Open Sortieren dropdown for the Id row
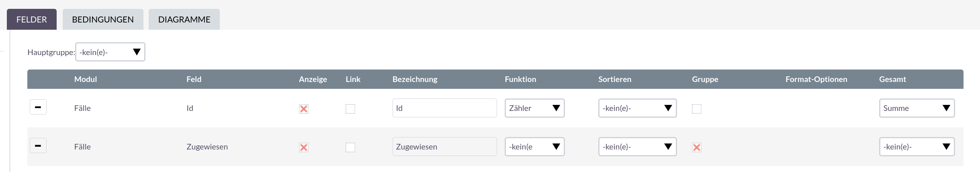Image resolution: width=980 pixels, height=172 pixels. [637, 108]
